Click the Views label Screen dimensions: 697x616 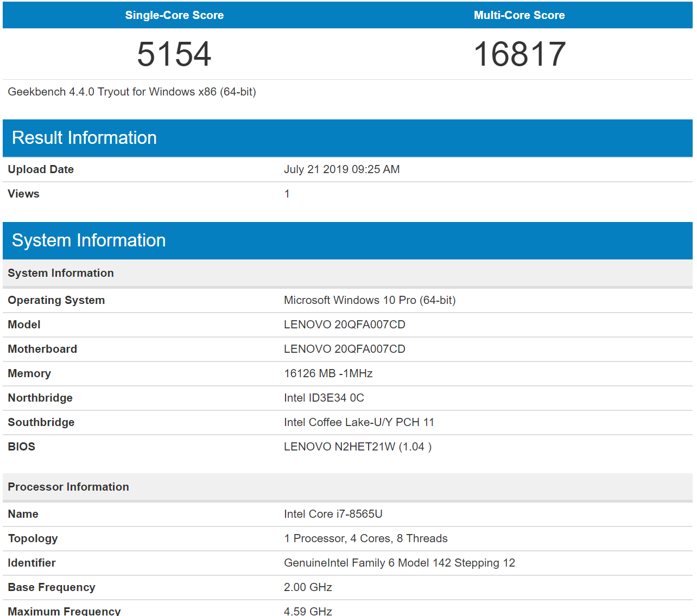click(x=23, y=194)
